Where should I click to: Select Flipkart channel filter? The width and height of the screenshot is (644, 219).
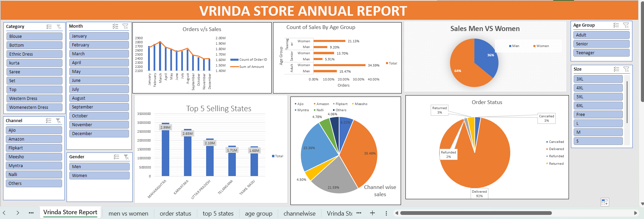point(34,148)
